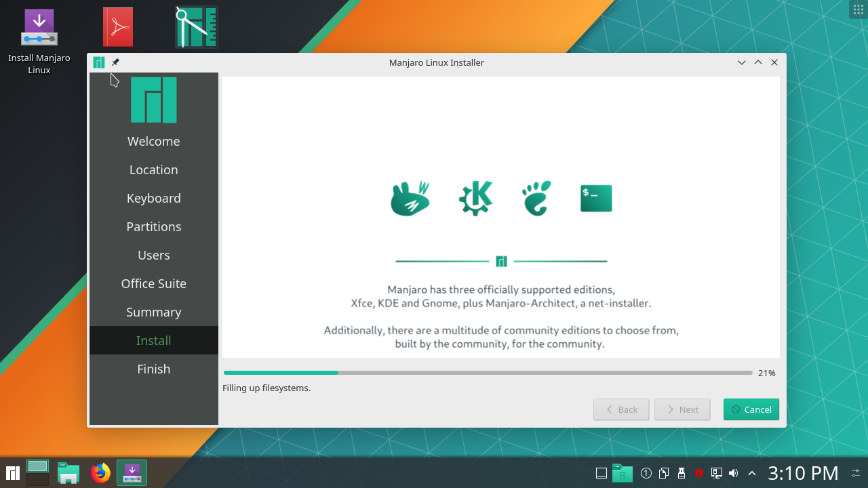Select the Manjaro-Architect terminal icon
The image size is (868, 488).
[x=595, y=198]
